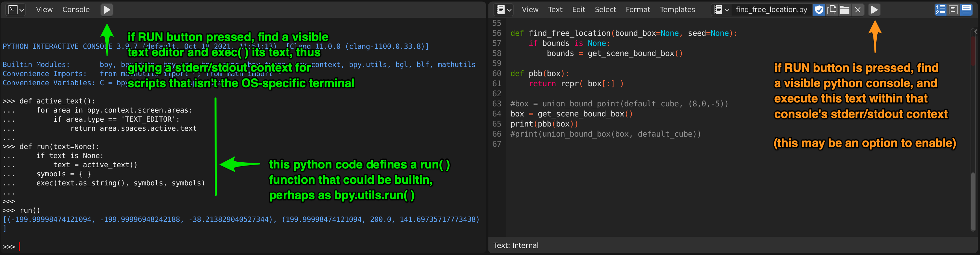Open the Python console editor type dropdown
Screen dimensions: 980x255
point(16,9)
